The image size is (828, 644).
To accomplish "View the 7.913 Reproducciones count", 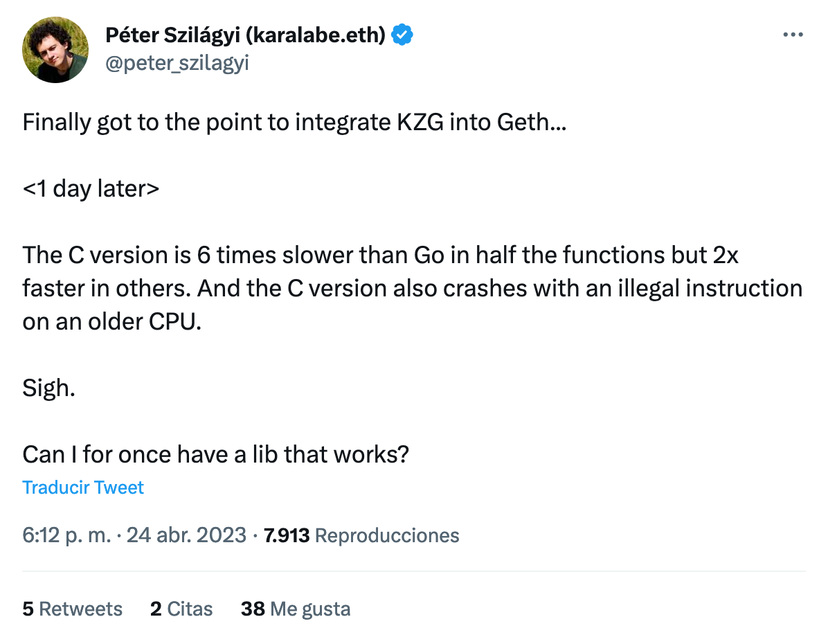I will 361,535.
